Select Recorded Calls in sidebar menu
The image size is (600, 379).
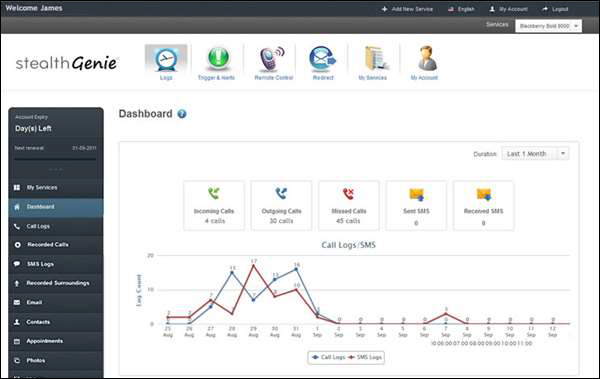click(x=56, y=245)
